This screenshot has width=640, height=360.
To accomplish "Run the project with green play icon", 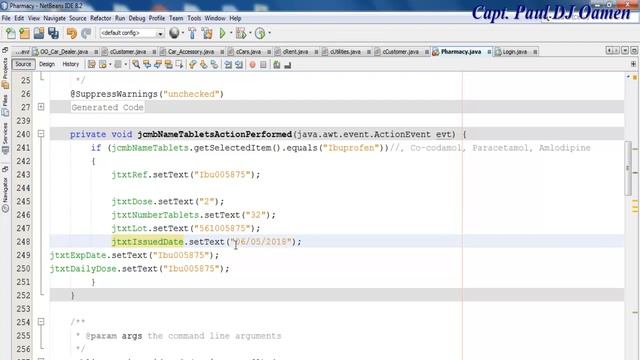I will pos(222,33).
